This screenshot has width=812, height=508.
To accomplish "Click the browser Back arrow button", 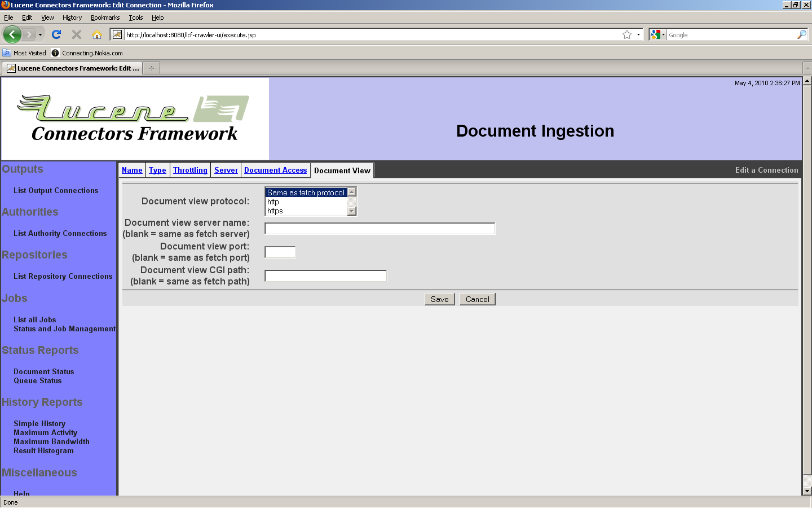I will click(x=12, y=34).
